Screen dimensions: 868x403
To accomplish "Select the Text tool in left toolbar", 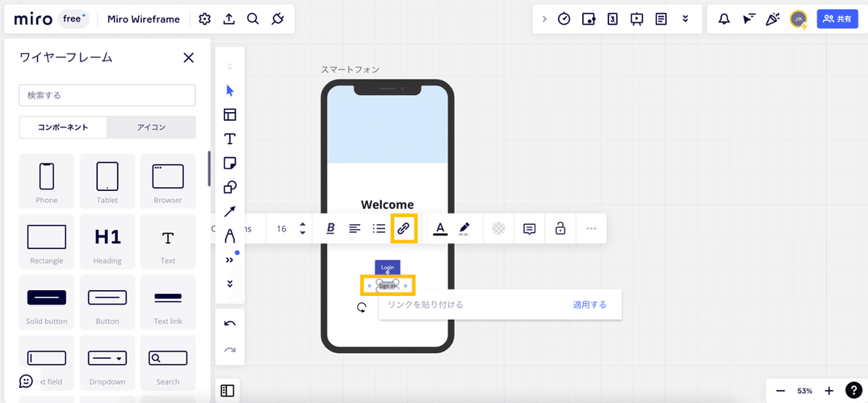I will [230, 139].
